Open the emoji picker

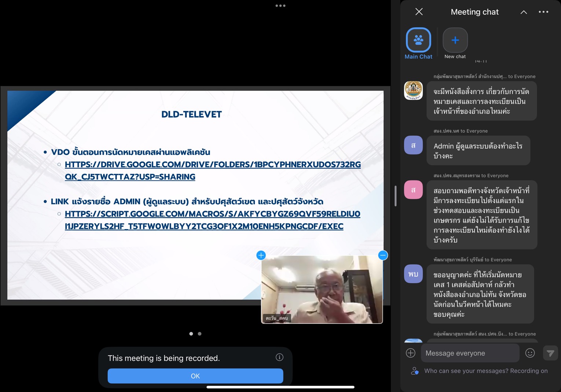530,353
